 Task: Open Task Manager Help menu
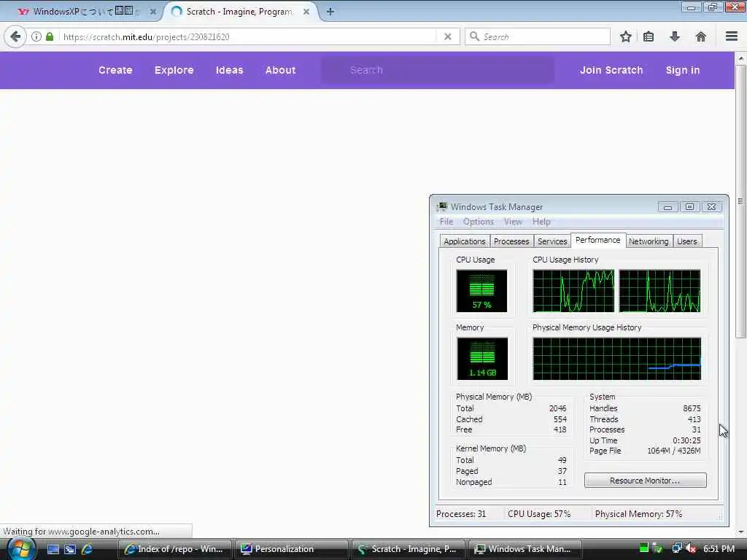click(x=541, y=222)
